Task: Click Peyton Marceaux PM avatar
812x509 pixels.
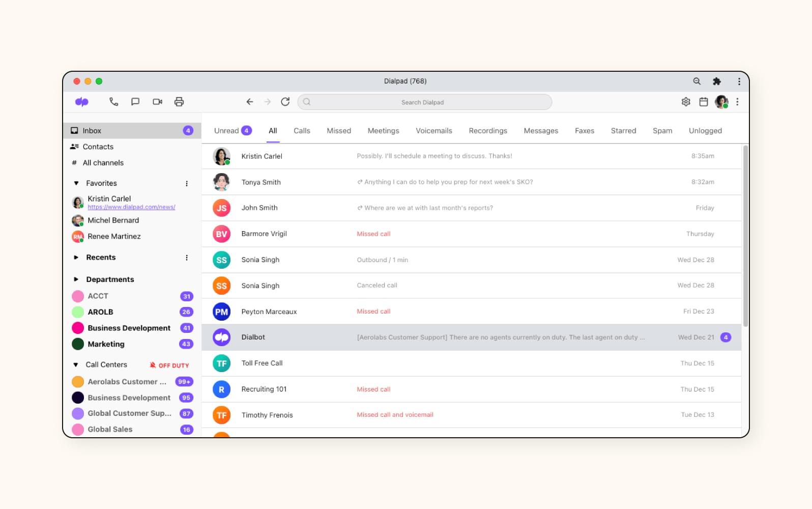Action: [221, 312]
